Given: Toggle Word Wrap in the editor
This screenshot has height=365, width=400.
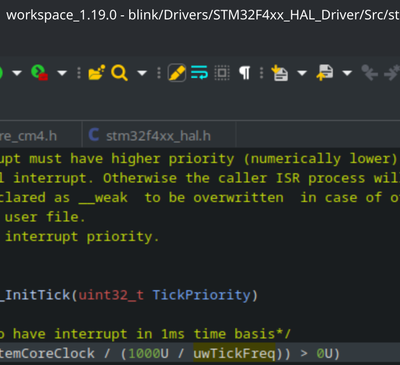Looking at the screenshot, I should (x=199, y=73).
